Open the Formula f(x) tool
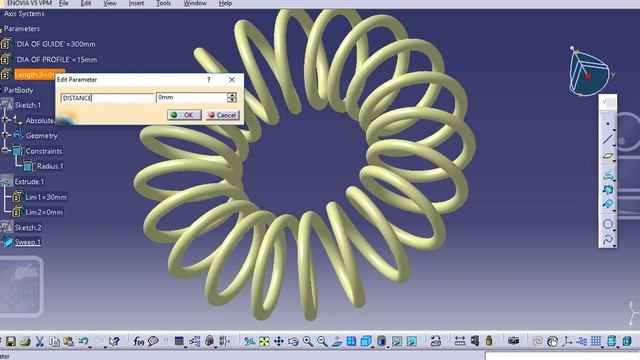The image size is (640, 360). (138, 341)
